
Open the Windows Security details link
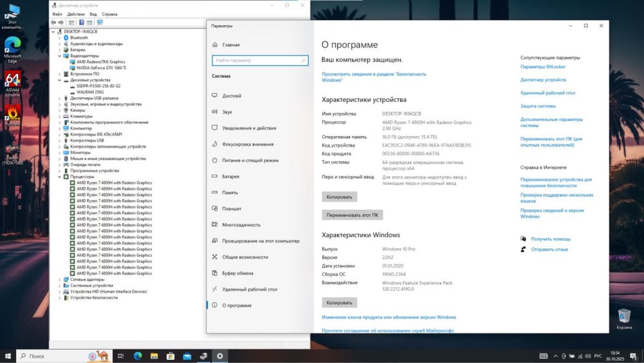374,77
